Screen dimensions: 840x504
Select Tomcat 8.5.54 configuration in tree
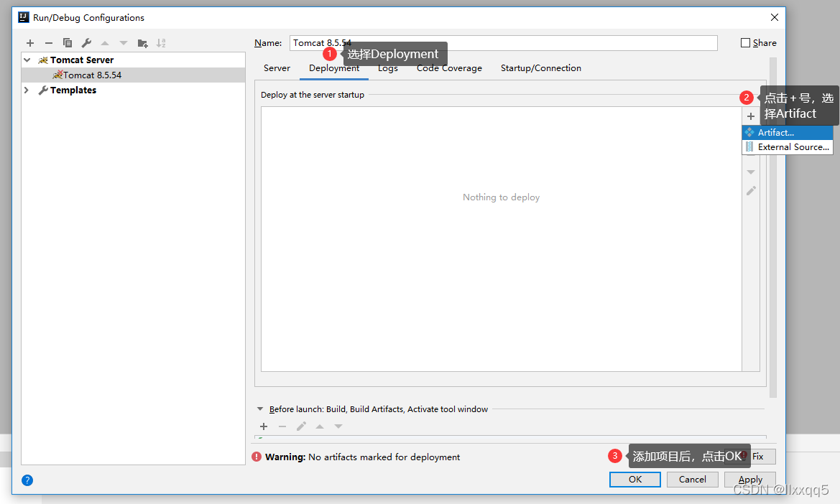134,75
